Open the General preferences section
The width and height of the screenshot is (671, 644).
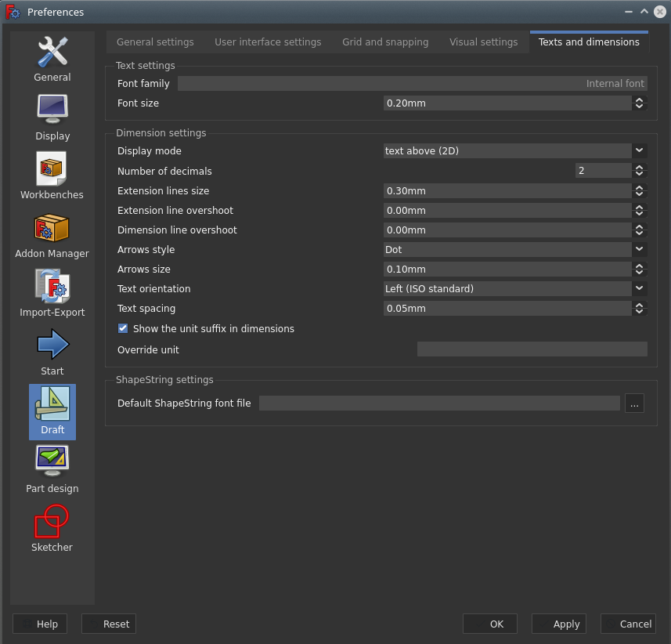[52, 59]
